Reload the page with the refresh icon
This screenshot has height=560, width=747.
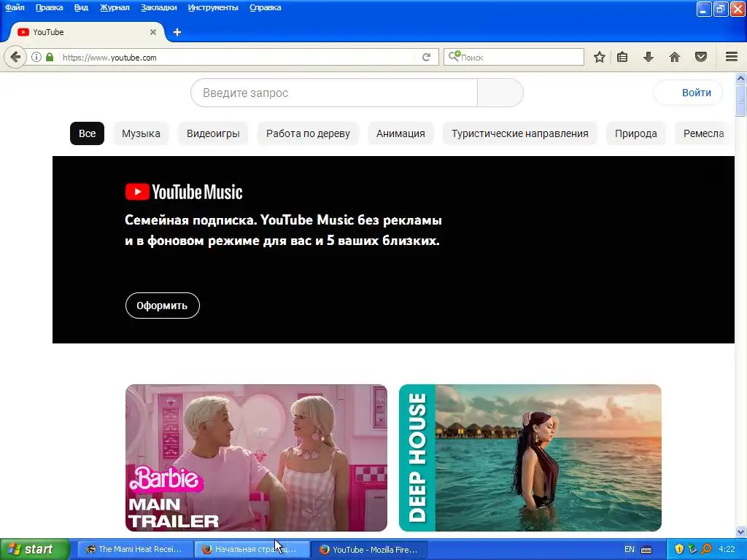(426, 57)
